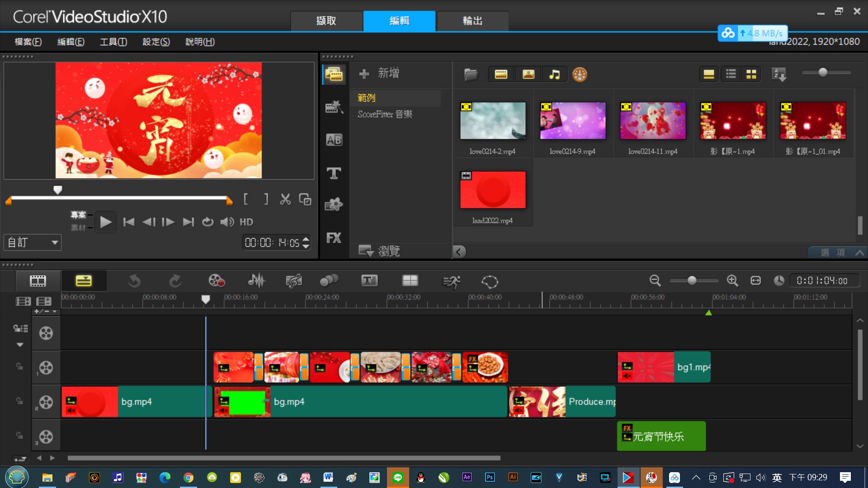Toggle photo clips filter in library
868x488 pixels.
pyautogui.click(x=528, y=74)
